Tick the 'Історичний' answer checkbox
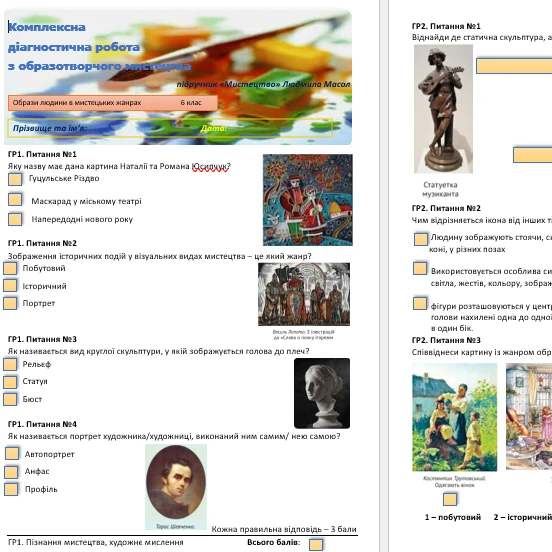The image size is (552, 552). point(10,286)
